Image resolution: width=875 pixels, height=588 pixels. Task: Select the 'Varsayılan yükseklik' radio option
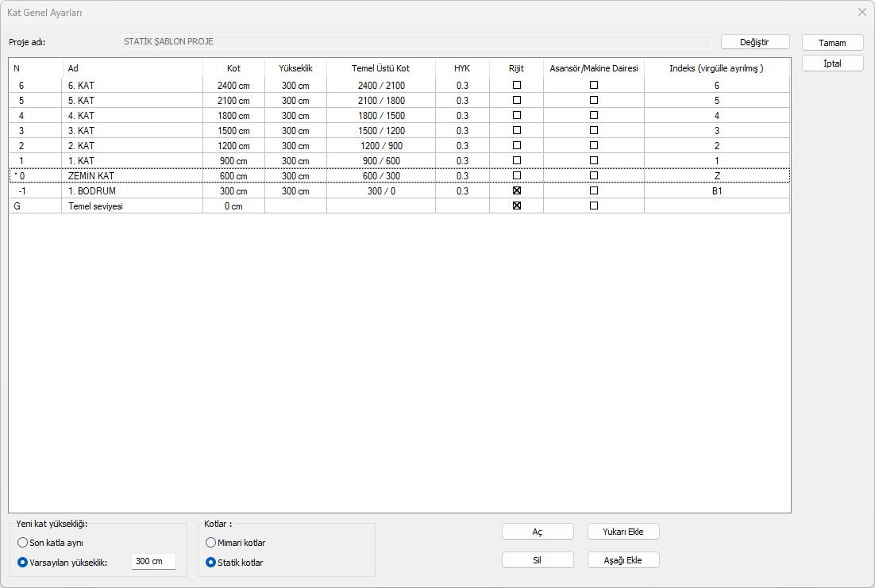coord(23,562)
